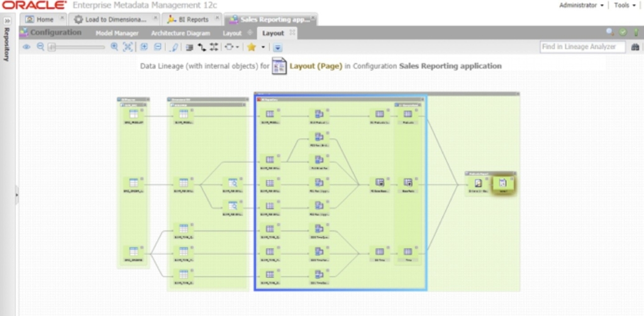Click the expand all nodes icon
The height and width of the screenshot is (316, 644).
pos(144,47)
